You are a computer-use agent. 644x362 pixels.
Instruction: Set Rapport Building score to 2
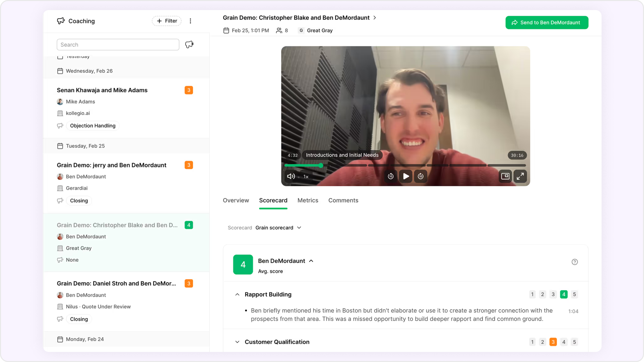coord(542,294)
